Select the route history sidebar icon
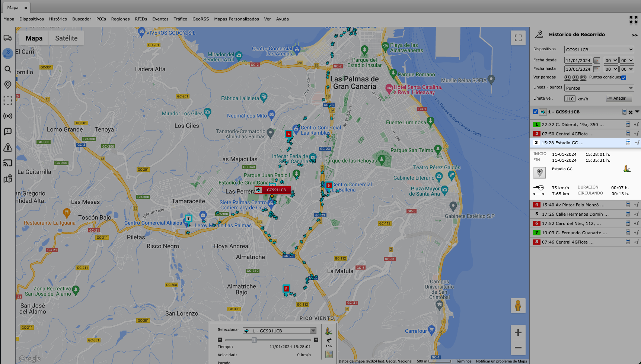 coord(8,54)
